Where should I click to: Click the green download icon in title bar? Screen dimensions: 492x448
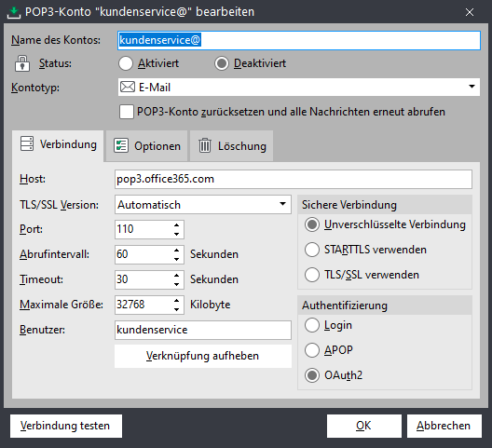13,12
